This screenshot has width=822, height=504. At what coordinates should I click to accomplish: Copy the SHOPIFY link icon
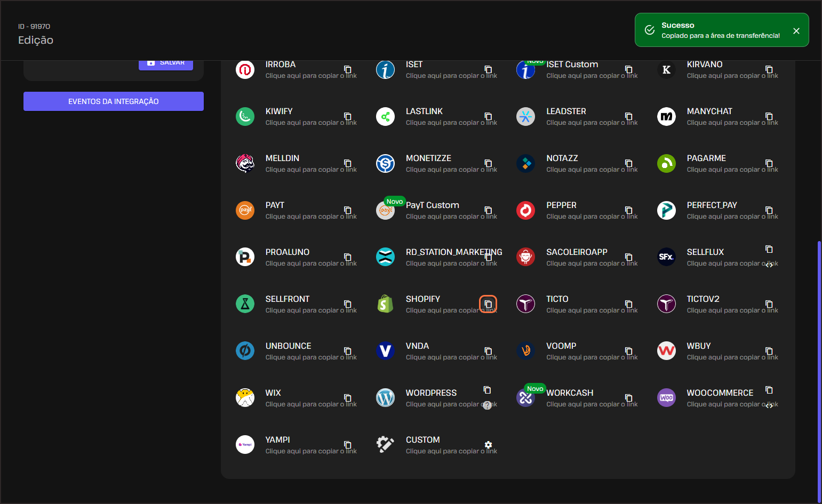[x=488, y=304]
